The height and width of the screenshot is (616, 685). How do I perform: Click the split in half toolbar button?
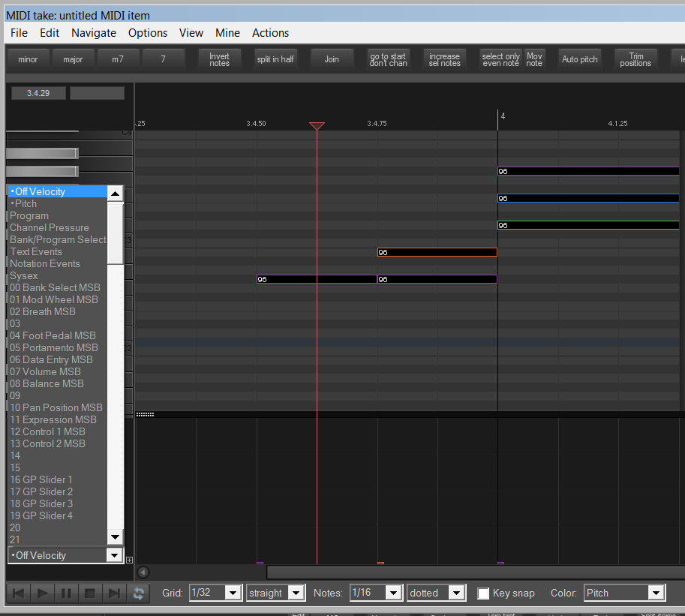(x=275, y=59)
